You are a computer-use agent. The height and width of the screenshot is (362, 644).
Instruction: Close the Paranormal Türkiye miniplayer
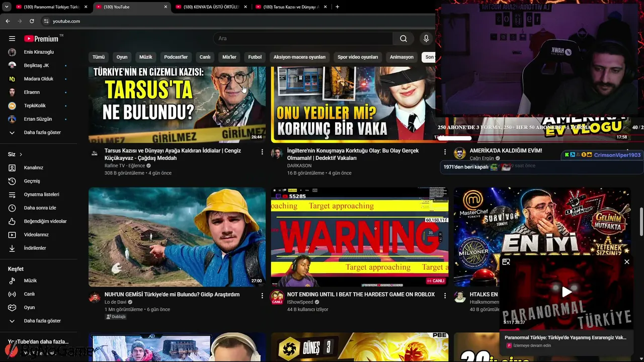tap(626, 262)
